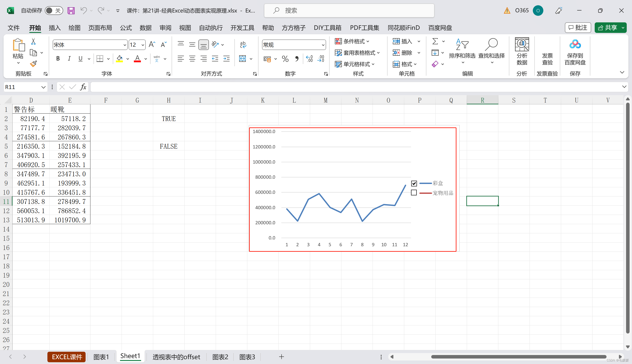
Task: Click the Increase Decimal icon
Action: [x=309, y=59]
